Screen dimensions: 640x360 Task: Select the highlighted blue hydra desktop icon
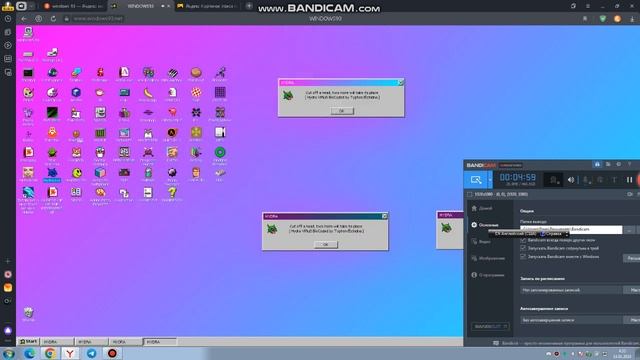(x=52, y=173)
